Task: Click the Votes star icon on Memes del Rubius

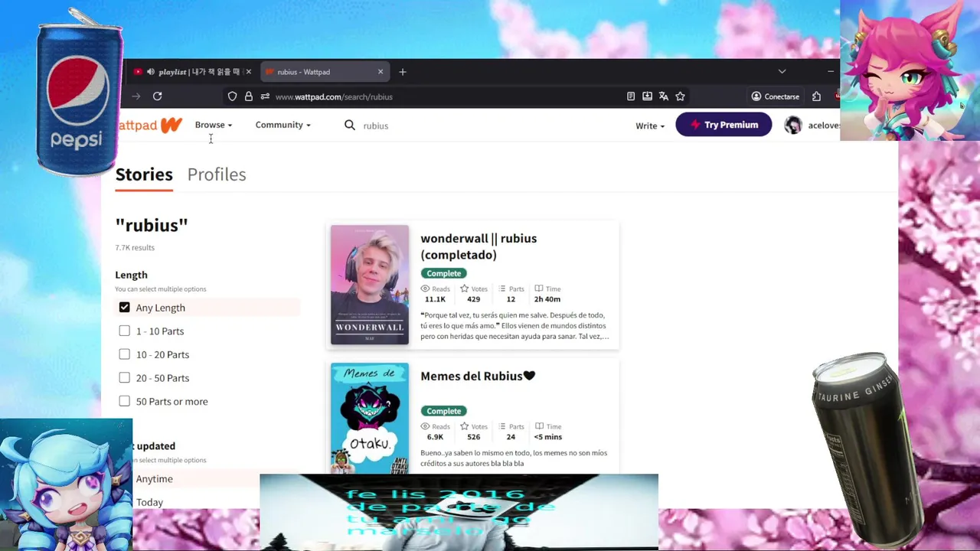Action: coord(464,426)
